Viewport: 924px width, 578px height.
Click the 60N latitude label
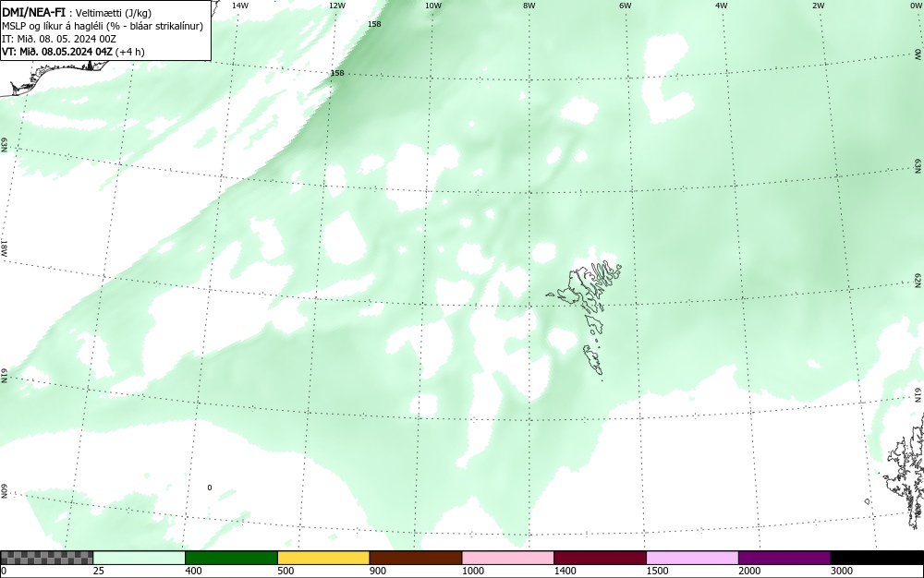coord(4,492)
